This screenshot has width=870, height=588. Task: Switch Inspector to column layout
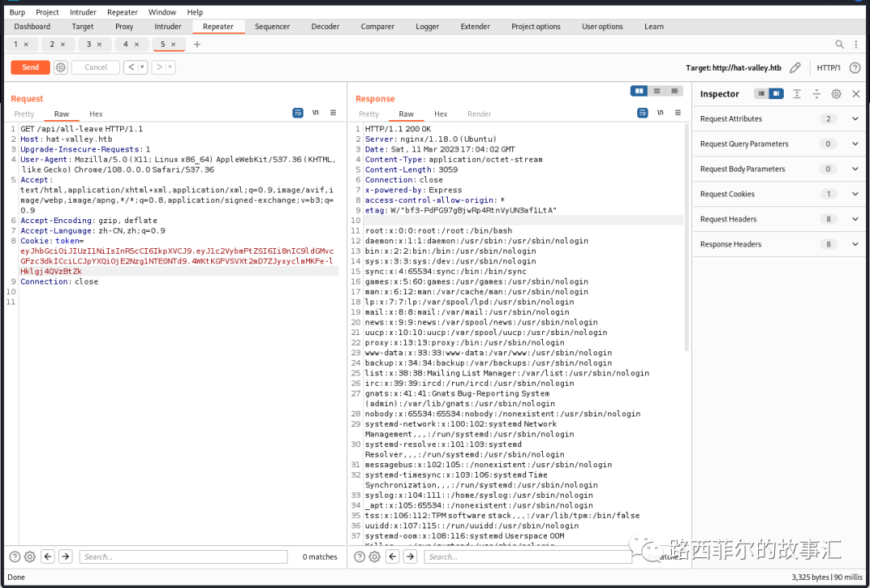click(777, 93)
